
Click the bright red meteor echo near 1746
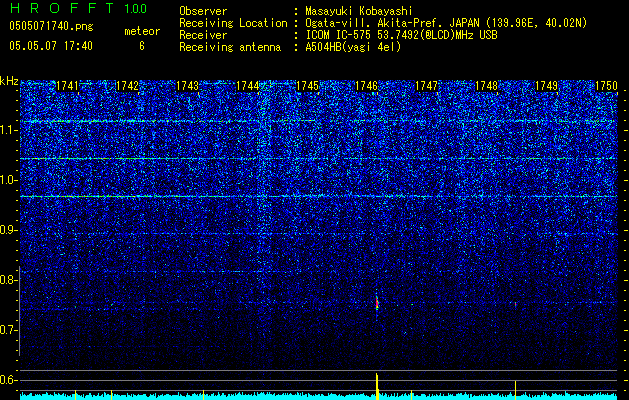(377, 303)
